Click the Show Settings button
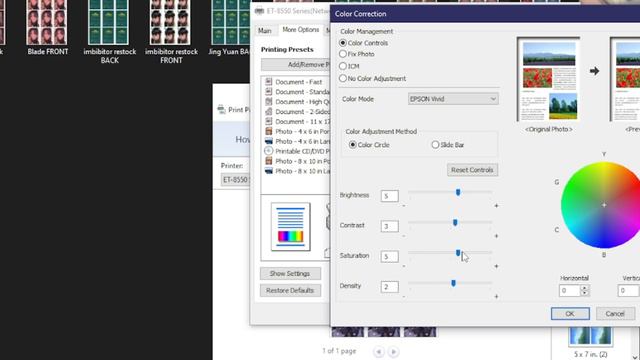The image size is (640, 360). [x=290, y=273]
